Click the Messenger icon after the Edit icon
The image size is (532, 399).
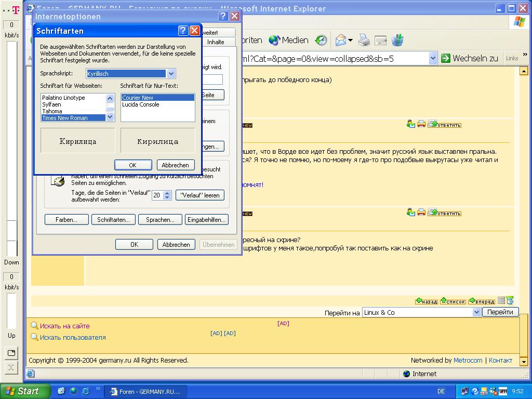click(397, 39)
